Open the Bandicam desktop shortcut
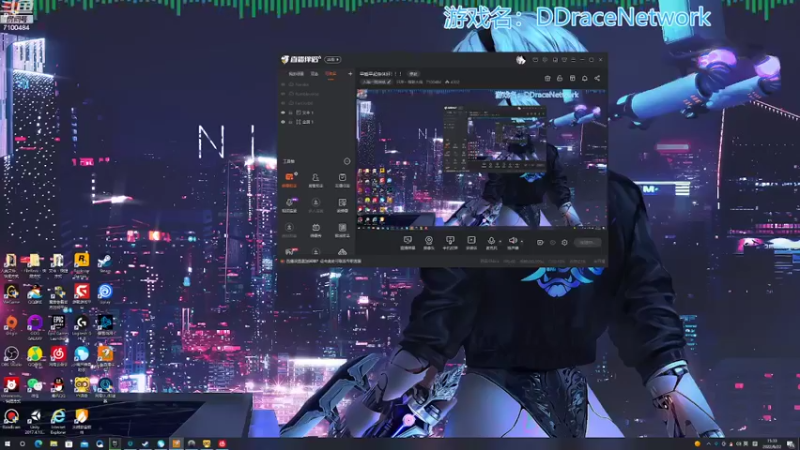 point(11,418)
